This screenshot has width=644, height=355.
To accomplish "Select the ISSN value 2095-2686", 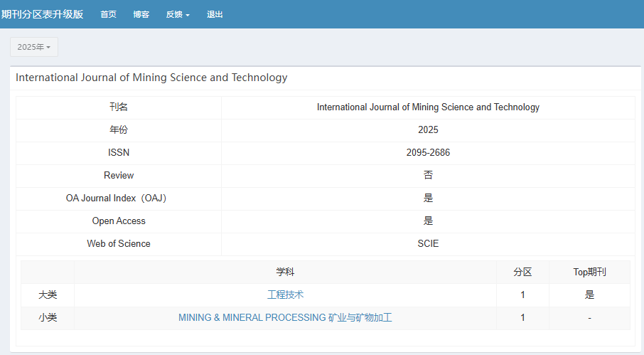I will click(428, 152).
